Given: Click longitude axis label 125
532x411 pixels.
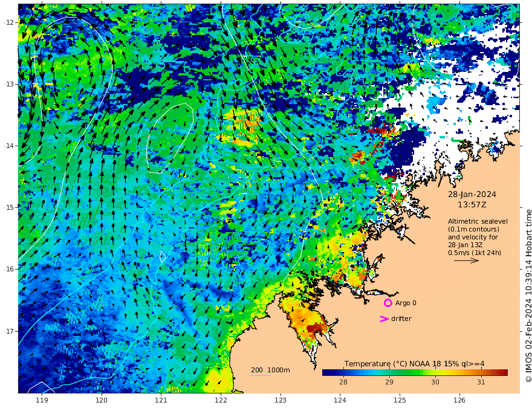Looking at the screenshot, I should 400,401.
